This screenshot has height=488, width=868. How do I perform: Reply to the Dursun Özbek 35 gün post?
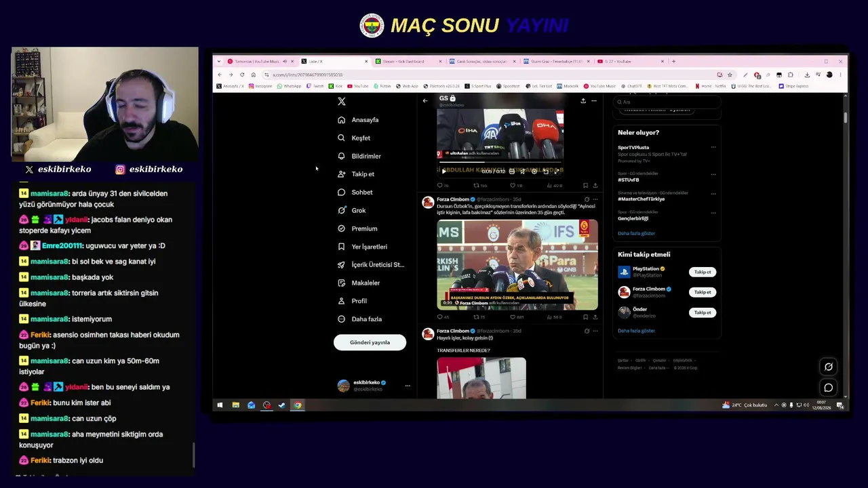click(443, 317)
